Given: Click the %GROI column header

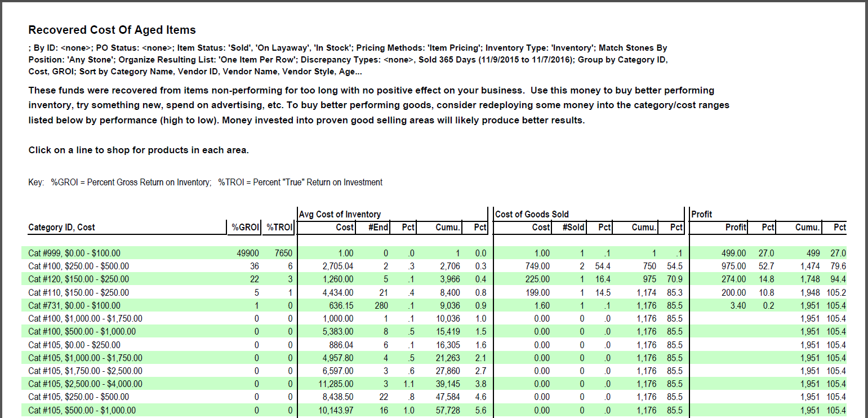Looking at the screenshot, I should pos(245,228).
